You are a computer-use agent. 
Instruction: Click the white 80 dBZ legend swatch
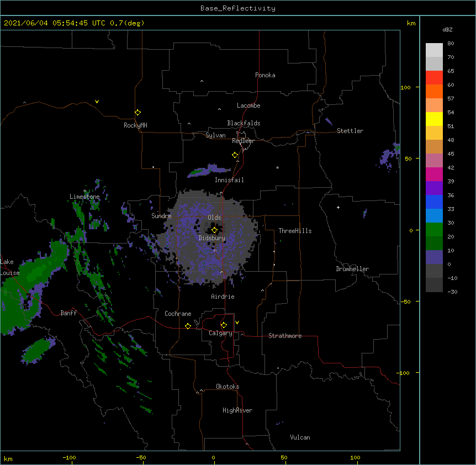(434, 50)
